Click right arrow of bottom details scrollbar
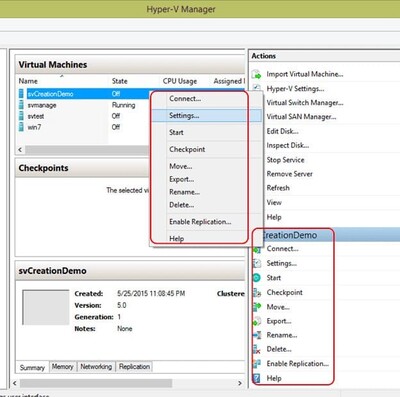The image size is (400, 397). pyautogui.click(x=240, y=383)
